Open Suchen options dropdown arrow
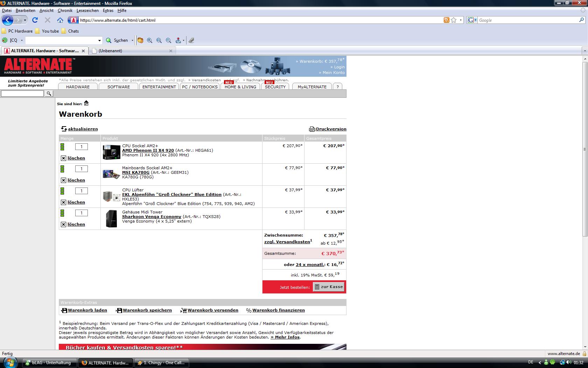Image resolution: width=588 pixels, height=368 pixels. point(132,40)
